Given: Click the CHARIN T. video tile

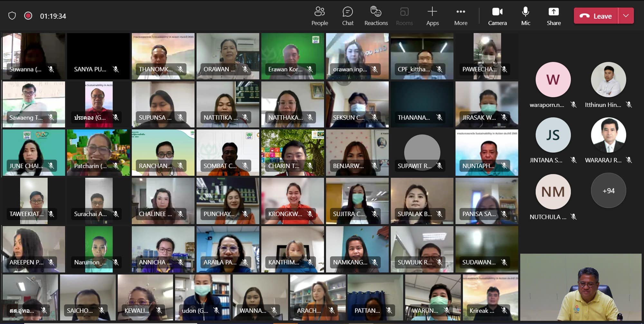Looking at the screenshot, I should pyautogui.click(x=292, y=152).
